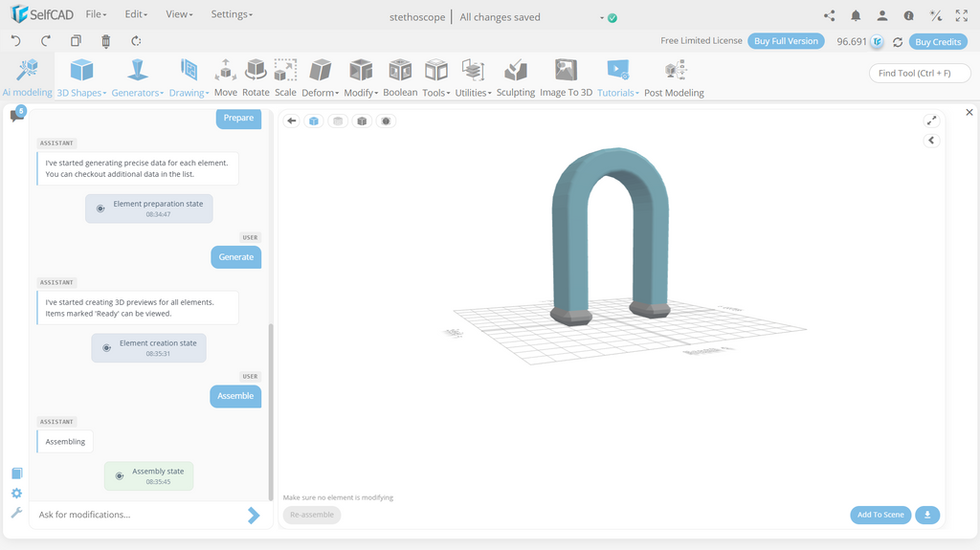Toggle fullscreen mode icon
The image size is (980, 550).
coord(961,15)
